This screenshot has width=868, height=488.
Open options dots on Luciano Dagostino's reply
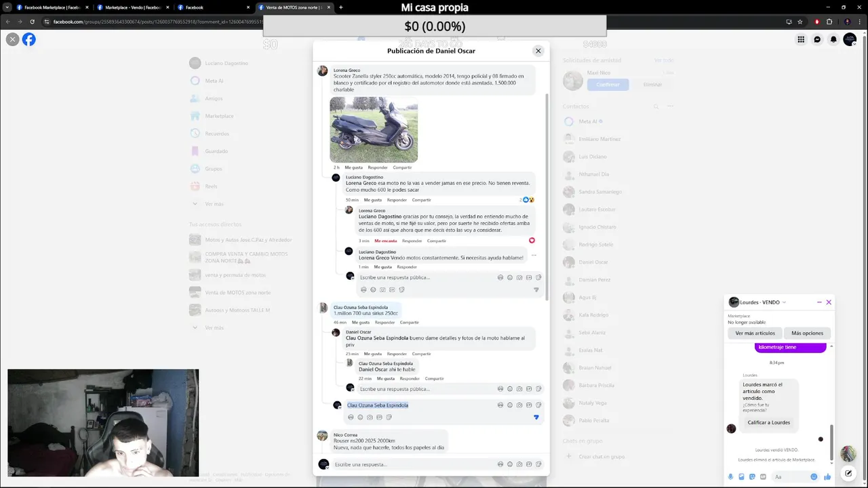(534, 256)
